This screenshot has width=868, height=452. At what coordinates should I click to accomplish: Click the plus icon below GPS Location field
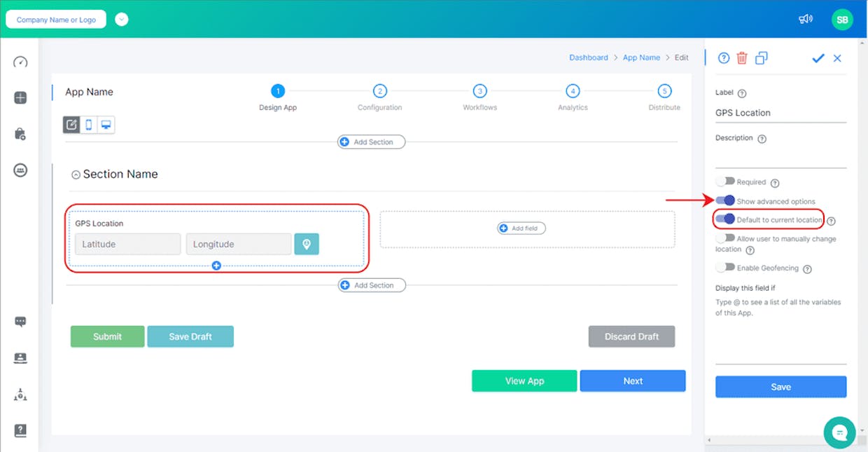pyautogui.click(x=216, y=266)
